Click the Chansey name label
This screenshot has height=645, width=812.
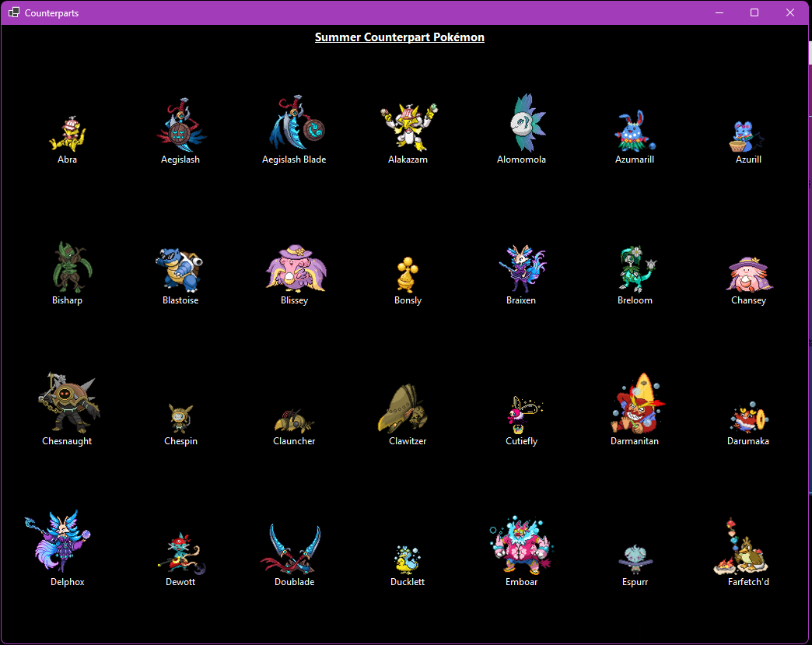(x=748, y=300)
